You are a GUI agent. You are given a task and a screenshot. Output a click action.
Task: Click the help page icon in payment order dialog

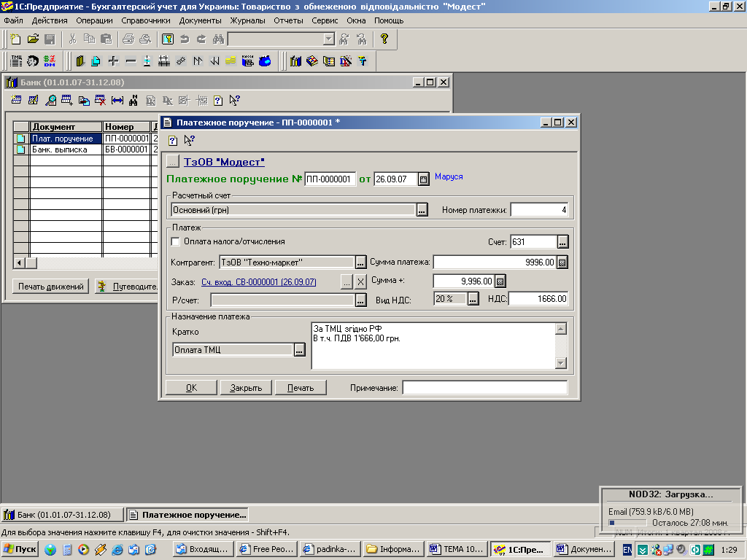point(173,141)
